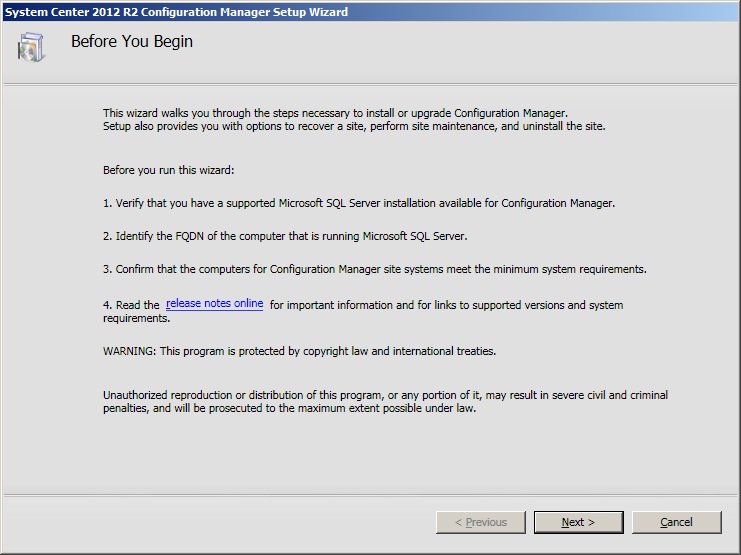Click the 'Read the' text in step 4

pyautogui.click(x=131, y=305)
